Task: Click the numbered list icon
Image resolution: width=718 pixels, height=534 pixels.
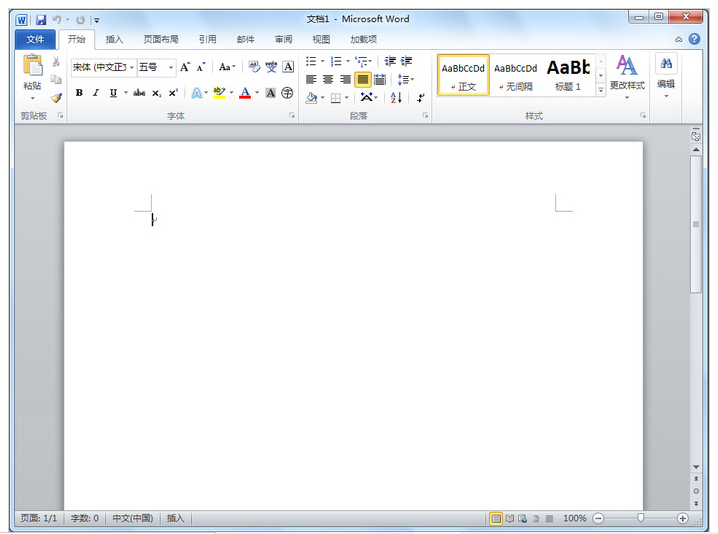Action: (x=336, y=62)
